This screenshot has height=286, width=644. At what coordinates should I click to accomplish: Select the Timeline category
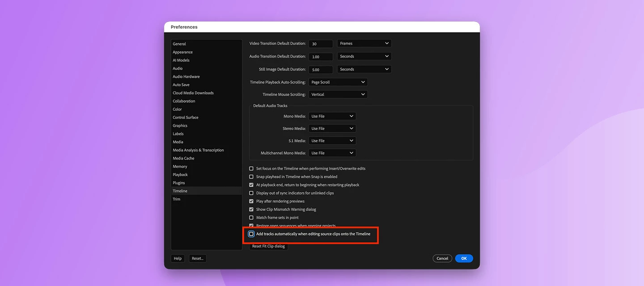coord(206,191)
